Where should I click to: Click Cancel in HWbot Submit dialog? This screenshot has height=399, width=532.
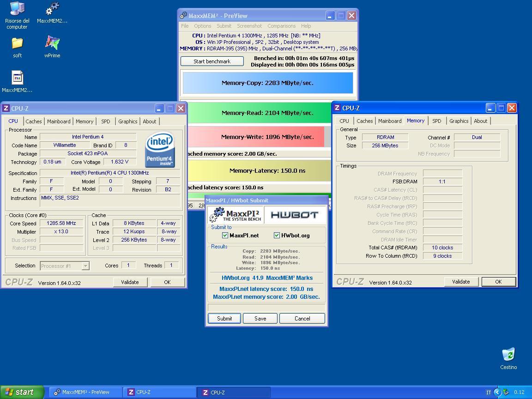[302, 319]
